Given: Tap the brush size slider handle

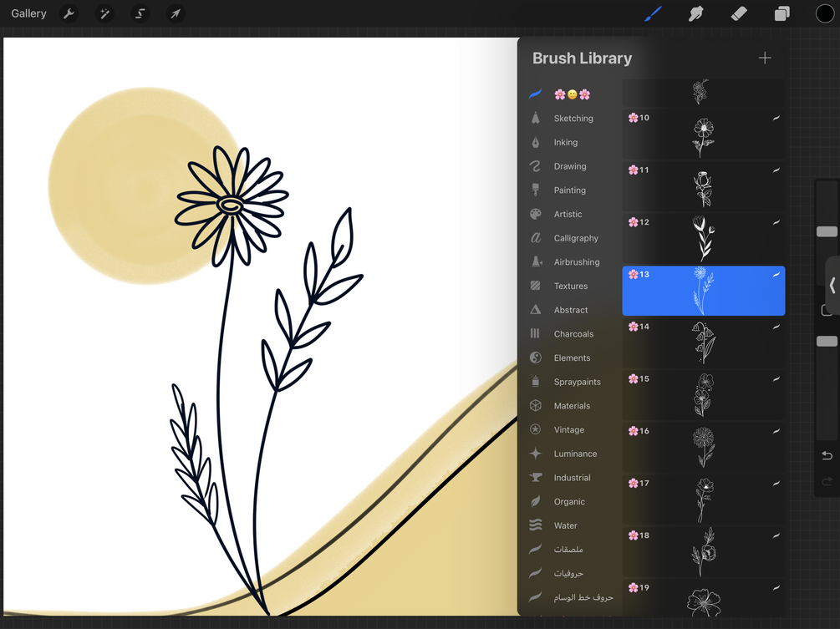Looking at the screenshot, I should [x=827, y=231].
